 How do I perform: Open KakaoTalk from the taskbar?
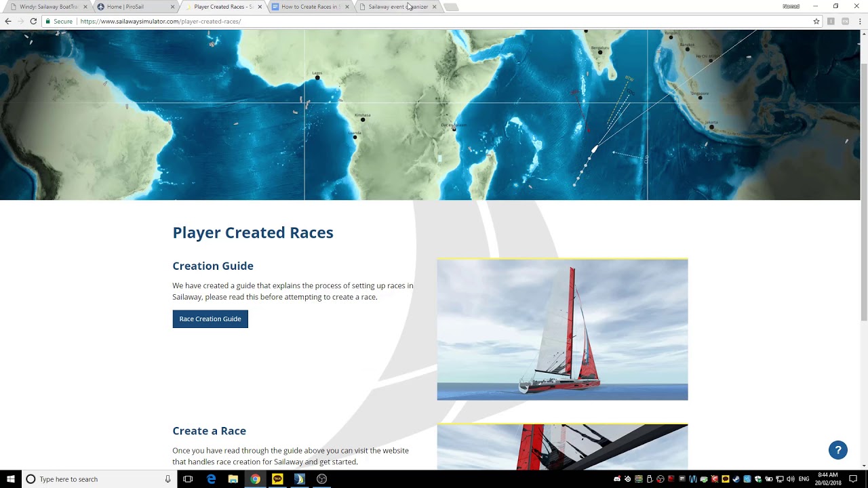[x=277, y=479]
